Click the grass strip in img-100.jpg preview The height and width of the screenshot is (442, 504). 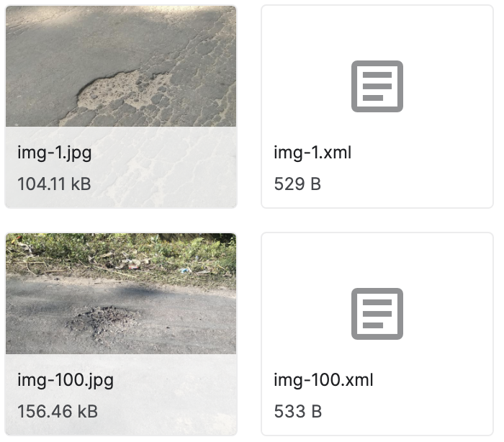121,252
